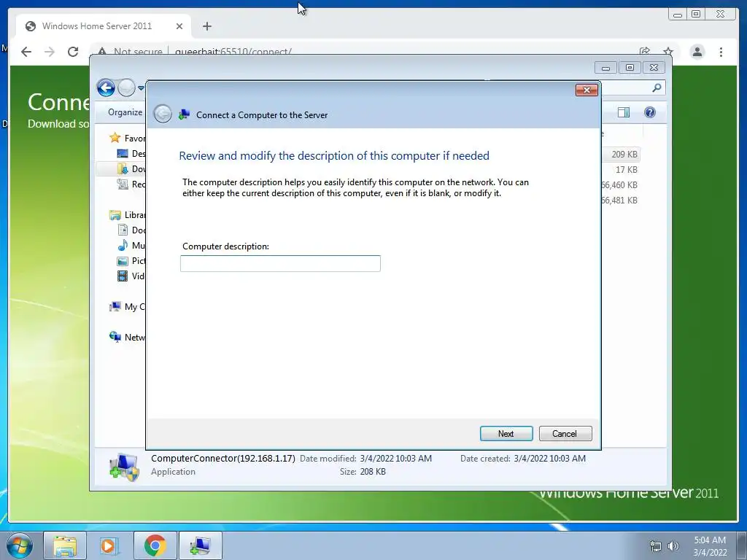This screenshot has width=747, height=560.
Task: Open the Organize menu in Explorer
Action: (x=125, y=112)
